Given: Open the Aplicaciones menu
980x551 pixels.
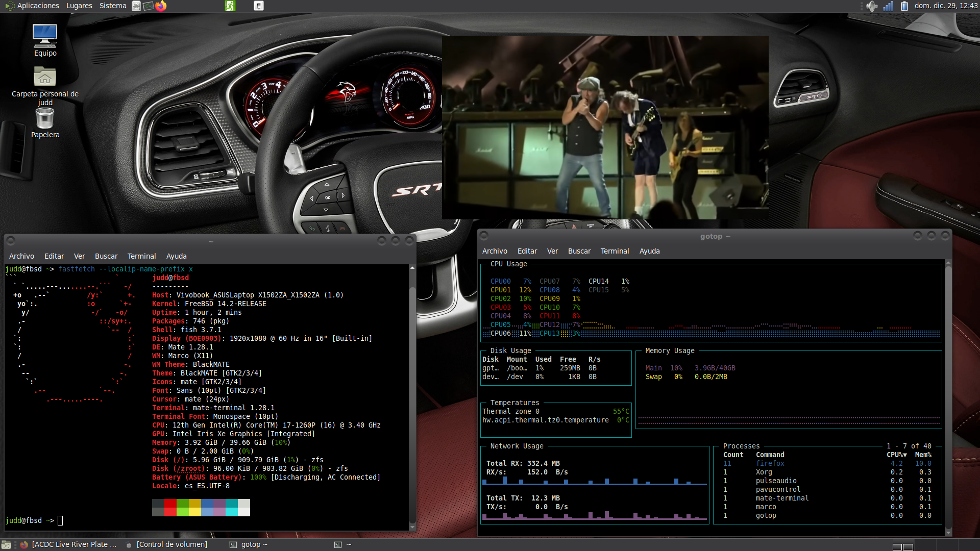Looking at the screenshot, I should point(38,6).
